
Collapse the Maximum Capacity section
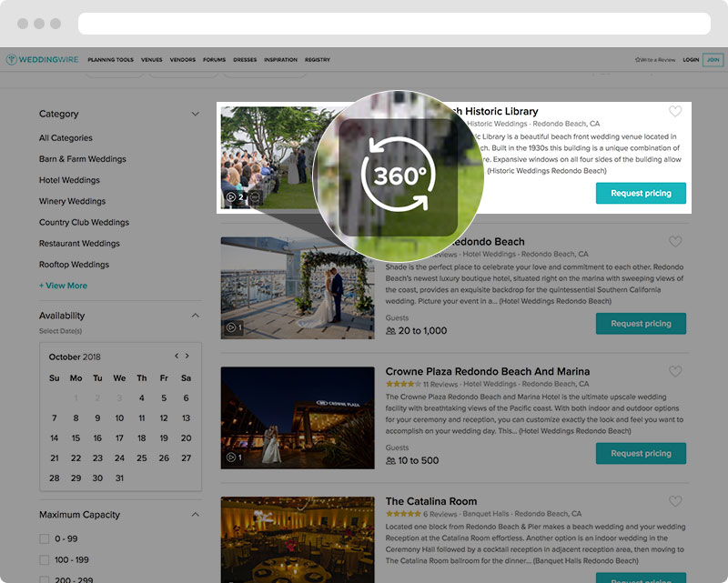pyautogui.click(x=196, y=514)
